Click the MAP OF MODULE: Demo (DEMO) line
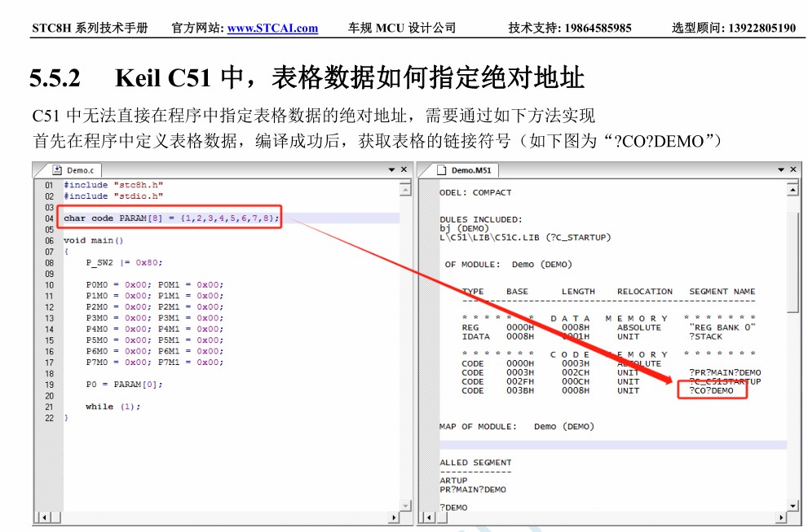 517,426
